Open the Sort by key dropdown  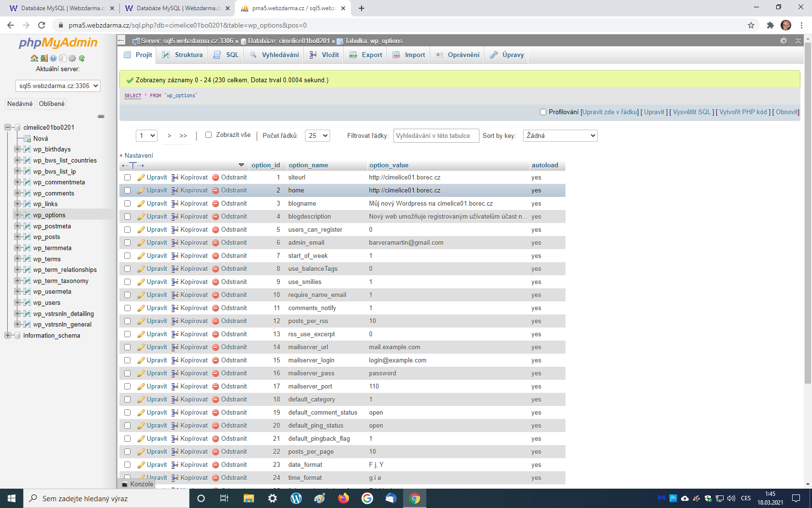pos(560,136)
